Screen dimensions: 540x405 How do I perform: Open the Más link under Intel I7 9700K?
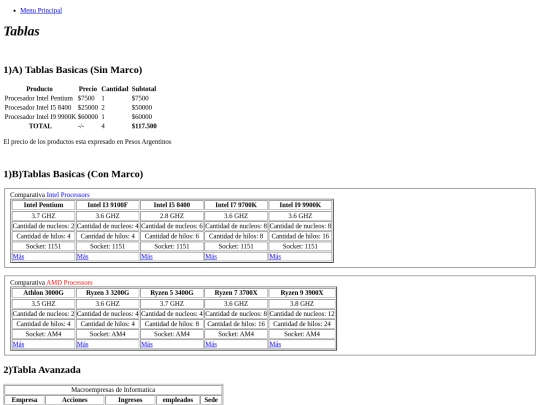click(211, 256)
